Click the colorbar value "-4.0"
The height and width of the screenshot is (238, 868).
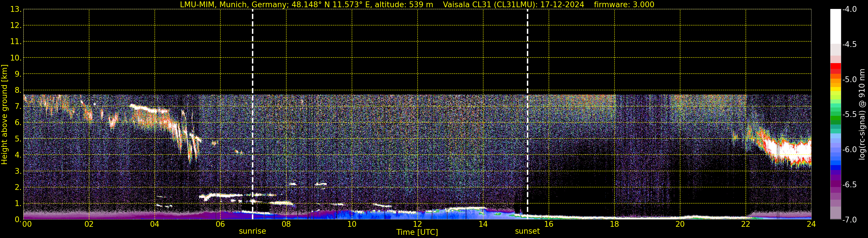[849, 9]
